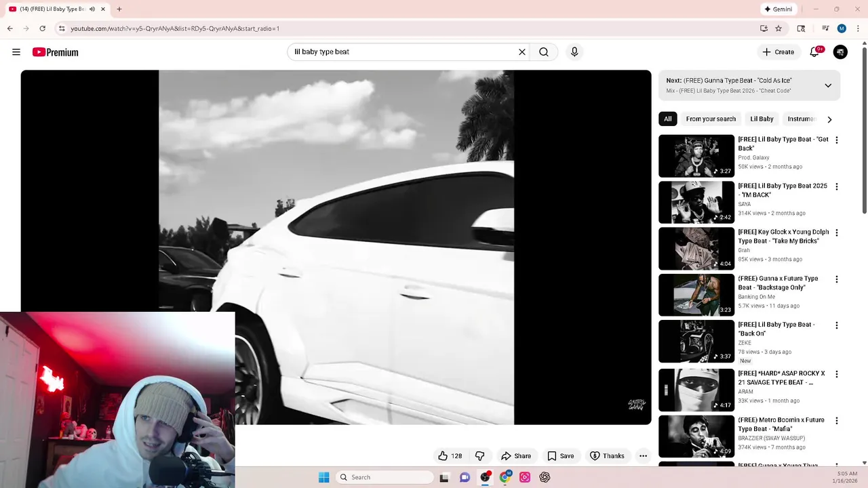Image resolution: width=868 pixels, height=488 pixels.
Task: Click the Thanks button
Action: (x=607, y=456)
